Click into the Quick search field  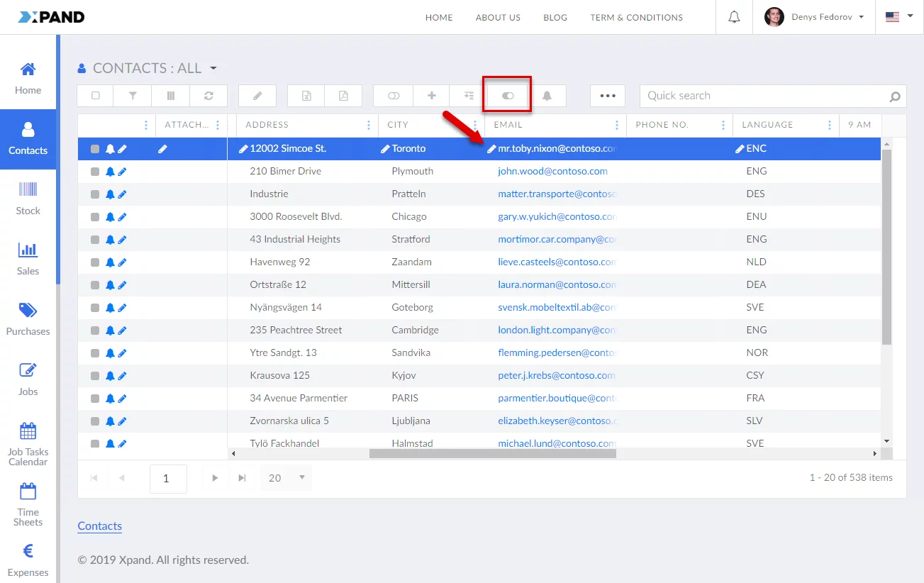pos(762,96)
